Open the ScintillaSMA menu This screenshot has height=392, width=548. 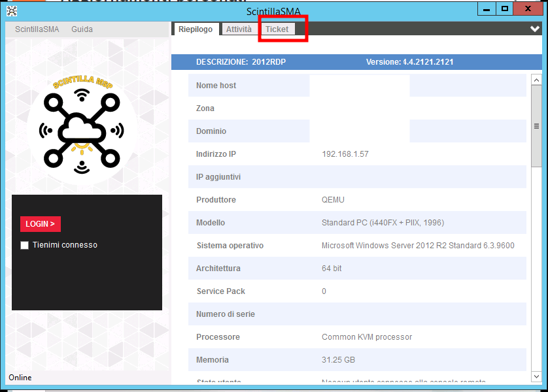click(37, 29)
